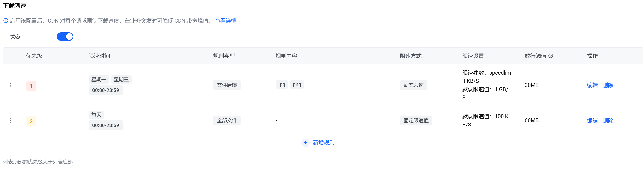Viewport: 644px width, 174px height.
Task: Open the 查看详情 link
Action: point(226,21)
